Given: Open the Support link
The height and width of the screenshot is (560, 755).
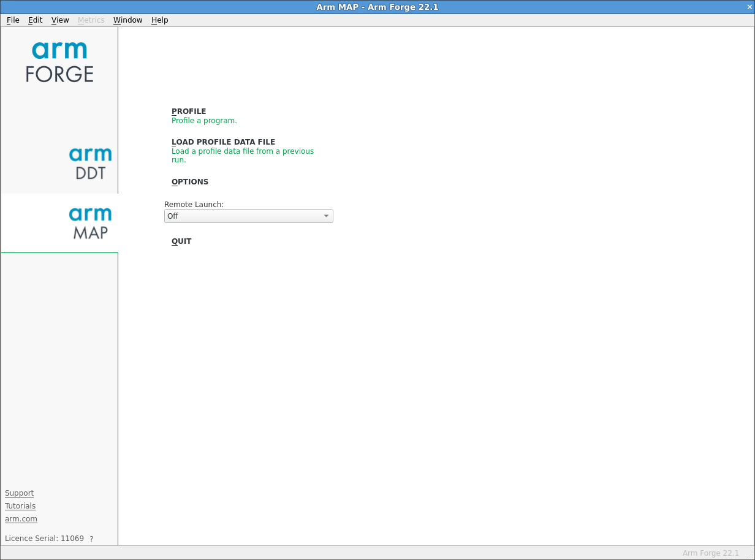Looking at the screenshot, I should click(x=19, y=493).
